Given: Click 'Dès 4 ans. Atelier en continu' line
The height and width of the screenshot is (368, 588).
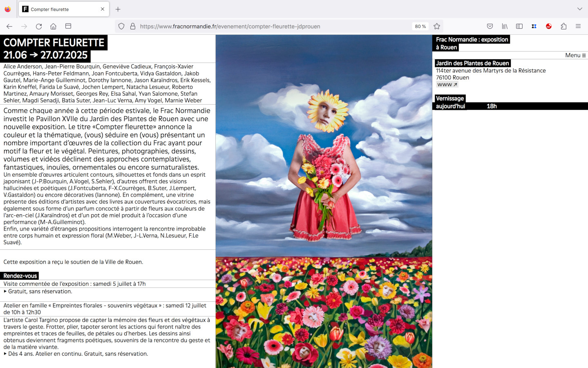Looking at the screenshot, I should [x=76, y=354].
